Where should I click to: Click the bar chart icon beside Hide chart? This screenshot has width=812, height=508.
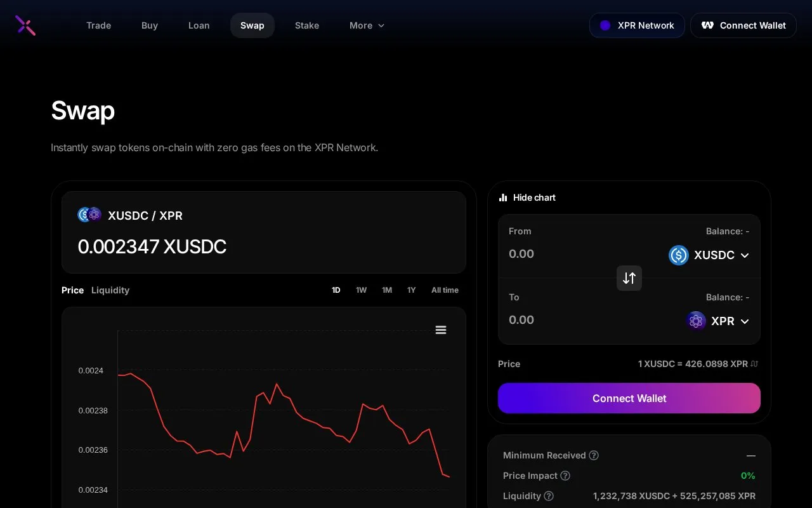point(503,197)
